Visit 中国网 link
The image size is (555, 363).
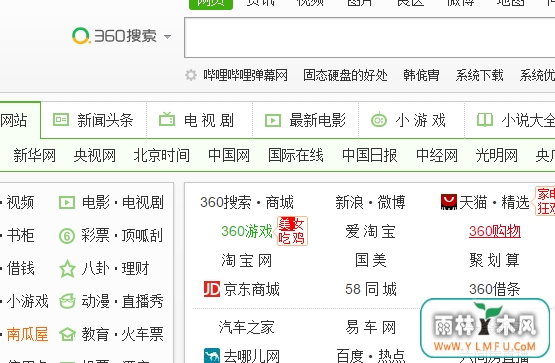point(229,155)
